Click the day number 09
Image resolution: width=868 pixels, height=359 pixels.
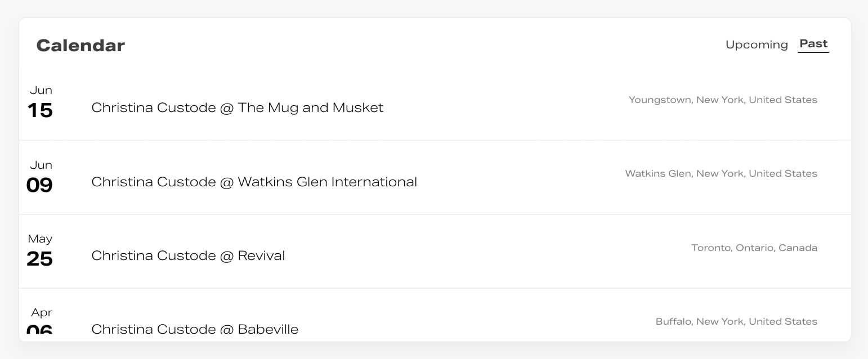tap(39, 185)
